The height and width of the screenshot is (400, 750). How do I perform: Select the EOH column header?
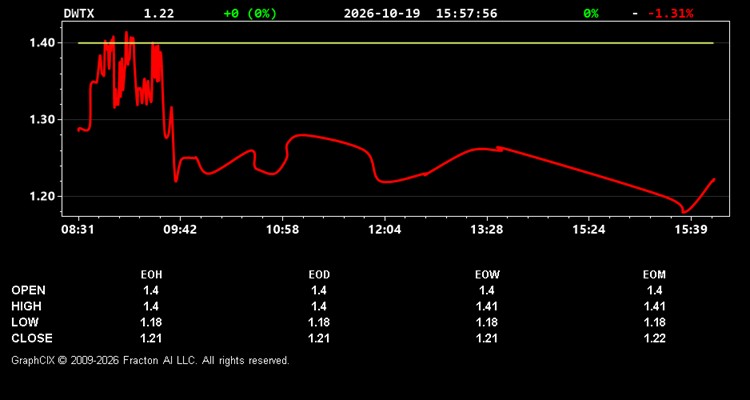tap(151, 275)
